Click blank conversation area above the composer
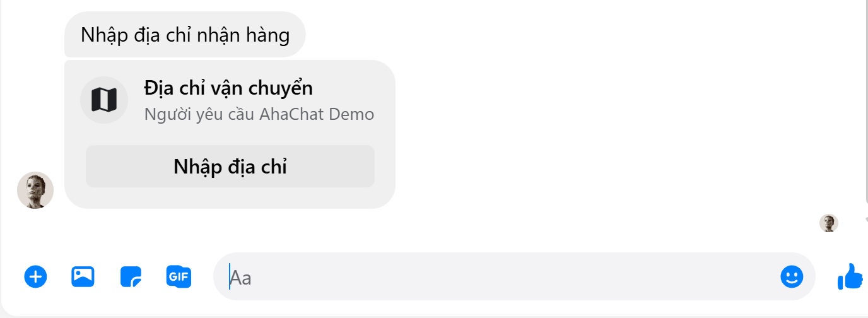Screen dimensions: 868x318 [x=568, y=126]
